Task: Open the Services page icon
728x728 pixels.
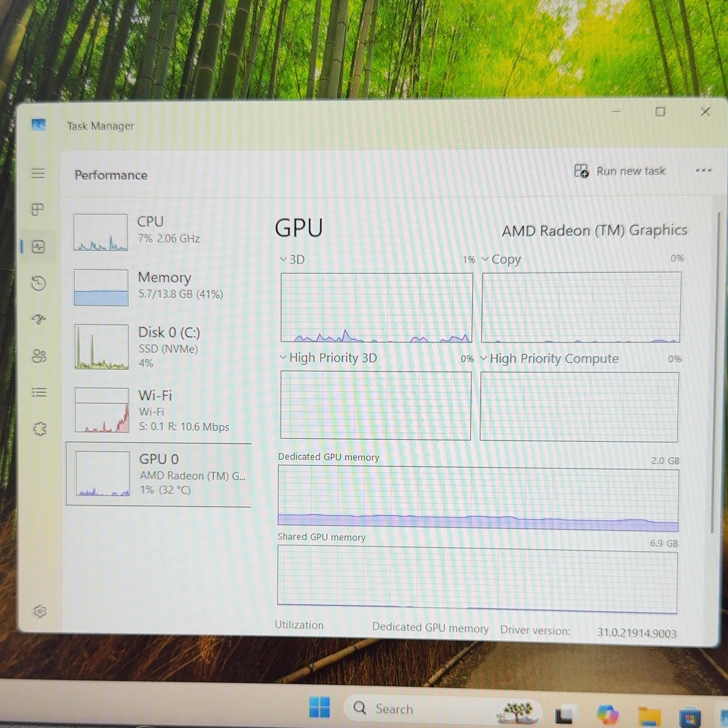Action: [40, 429]
